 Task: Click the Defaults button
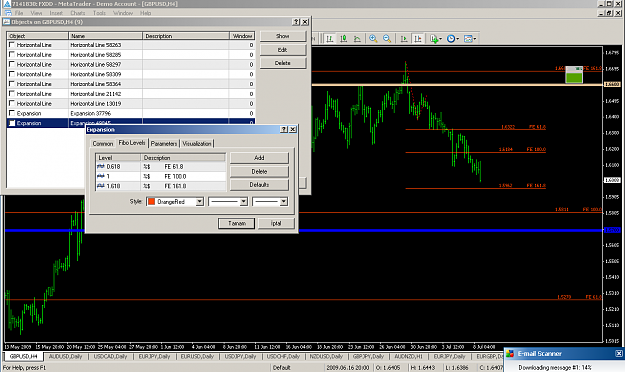[x=259, y=185]
